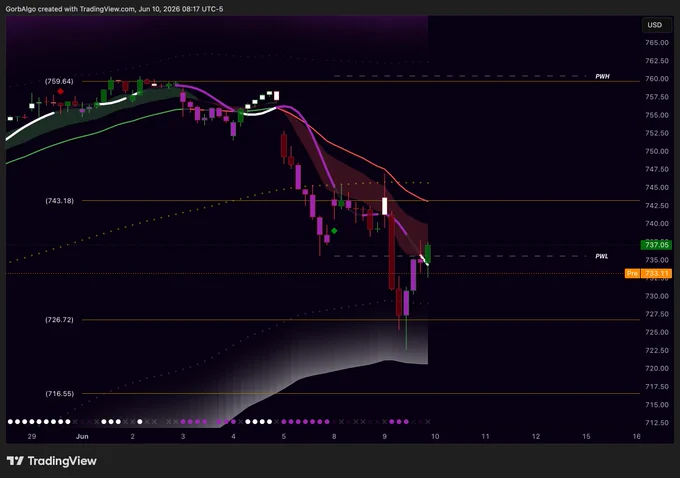680x478 pixels.
Task: Click the 5 date axis label
Action: 284,436
